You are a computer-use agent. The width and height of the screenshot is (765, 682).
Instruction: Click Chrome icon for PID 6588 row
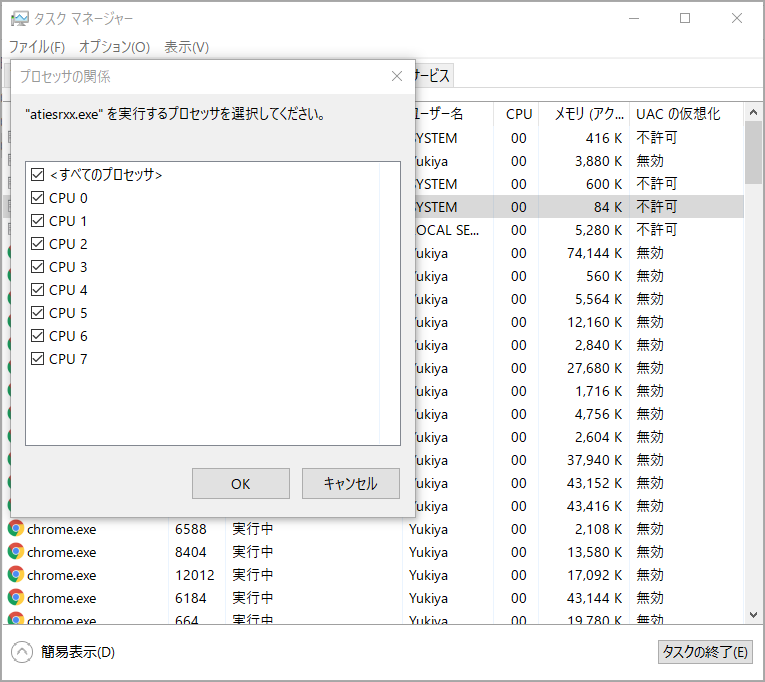tap(16, 528)
